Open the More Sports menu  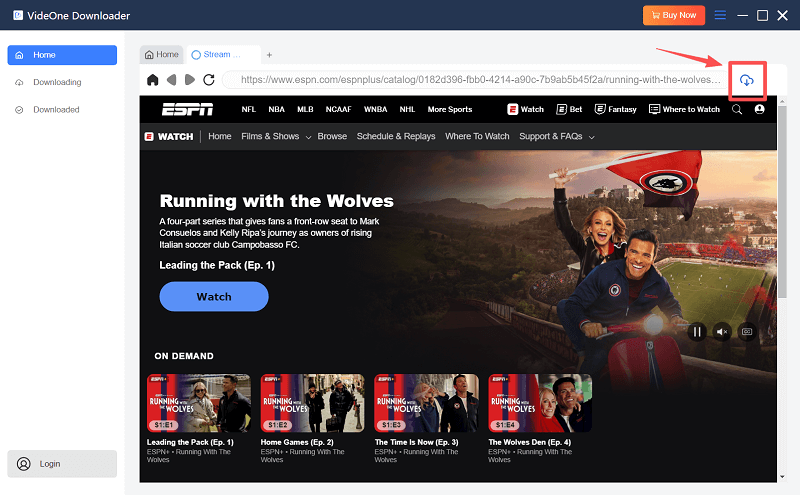tap(450, 109)
